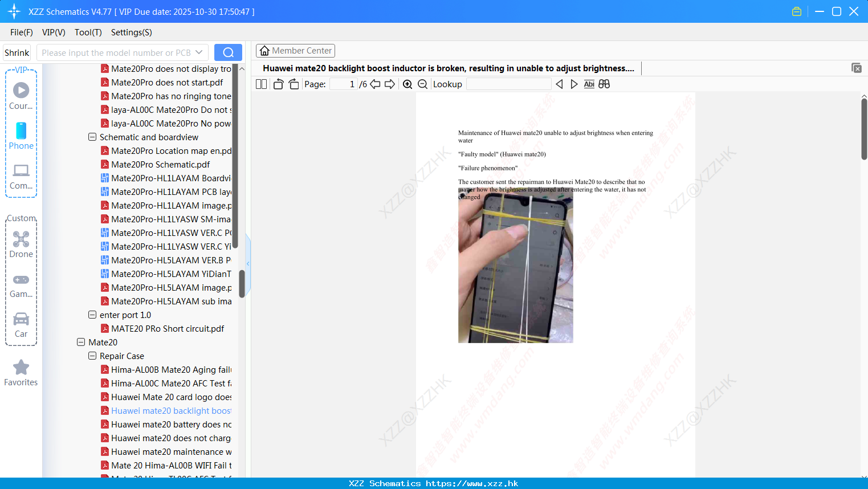Click the phone photo in the document
The image size is (868, 489).
point(516,266)
